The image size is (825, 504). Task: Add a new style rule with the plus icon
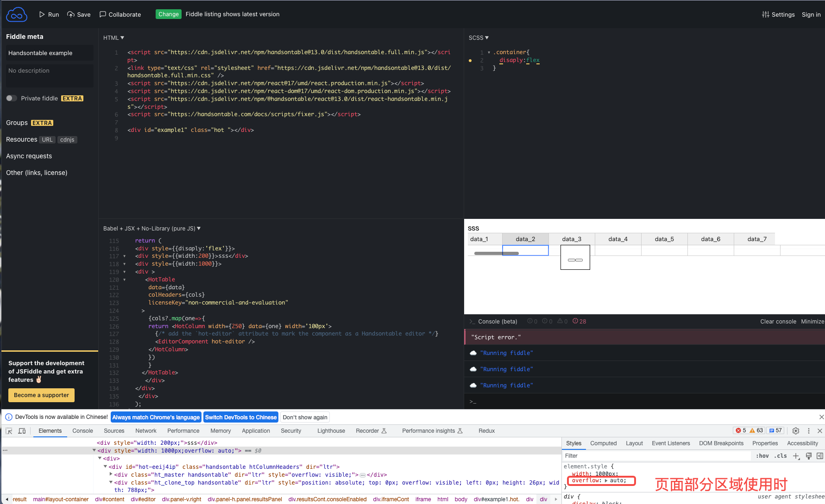tap(796, 456)
